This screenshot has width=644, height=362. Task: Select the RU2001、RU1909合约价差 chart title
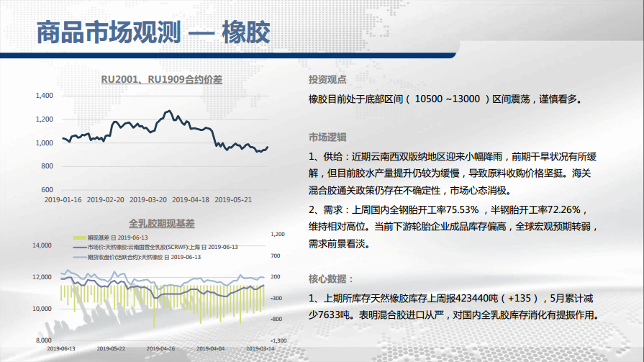[161, 80]
